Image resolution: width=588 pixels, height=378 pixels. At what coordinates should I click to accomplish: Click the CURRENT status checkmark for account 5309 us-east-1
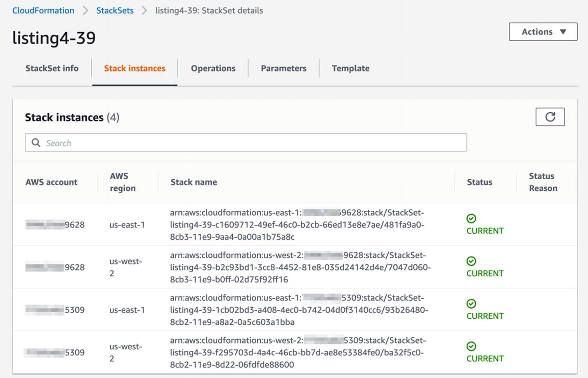(x=471, y=304)
